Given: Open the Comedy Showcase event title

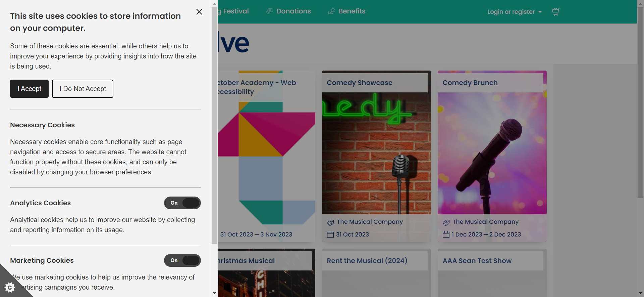Looking at the screenshot, I should coord(360,83).
